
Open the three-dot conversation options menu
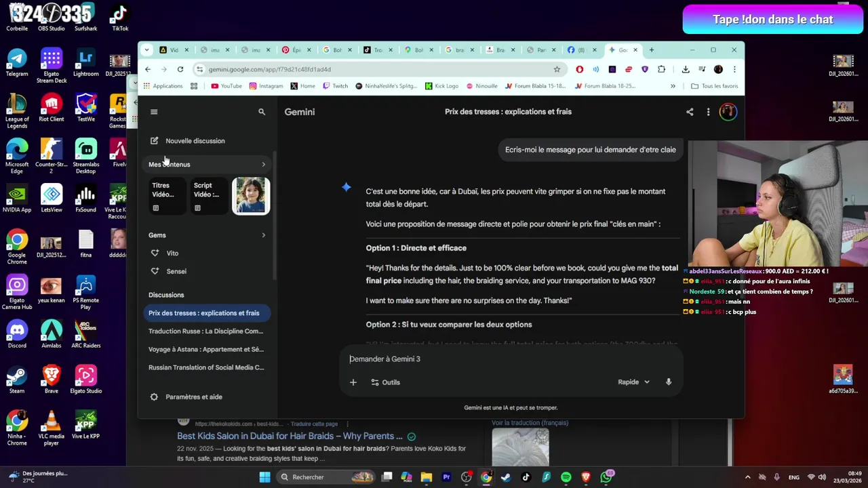708,112
